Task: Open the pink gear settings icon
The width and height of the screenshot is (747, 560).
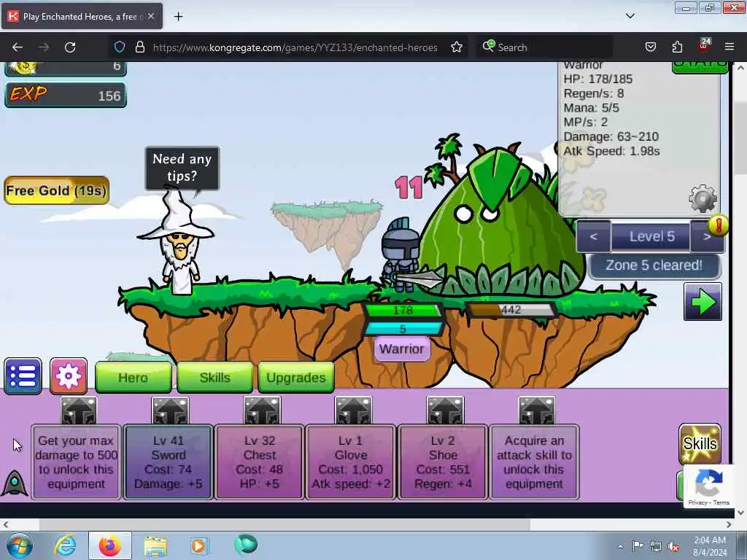Action: pyautogui.click(x=69, y=376)
